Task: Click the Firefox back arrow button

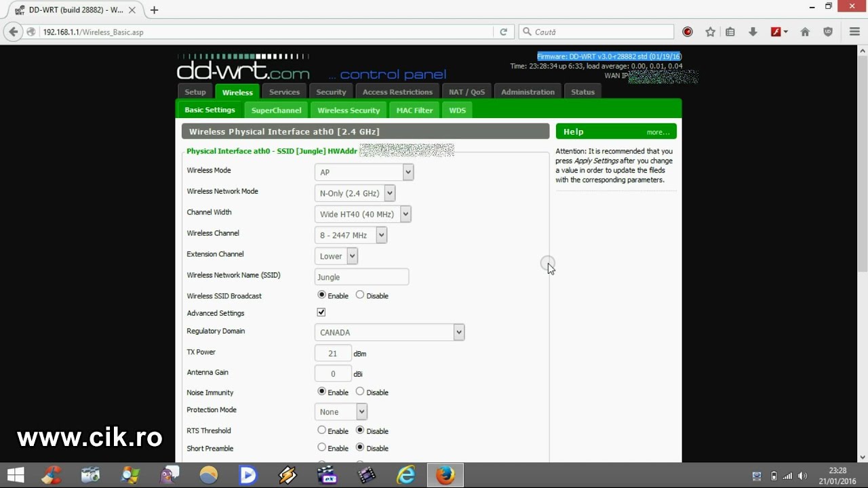Action: 13,32
